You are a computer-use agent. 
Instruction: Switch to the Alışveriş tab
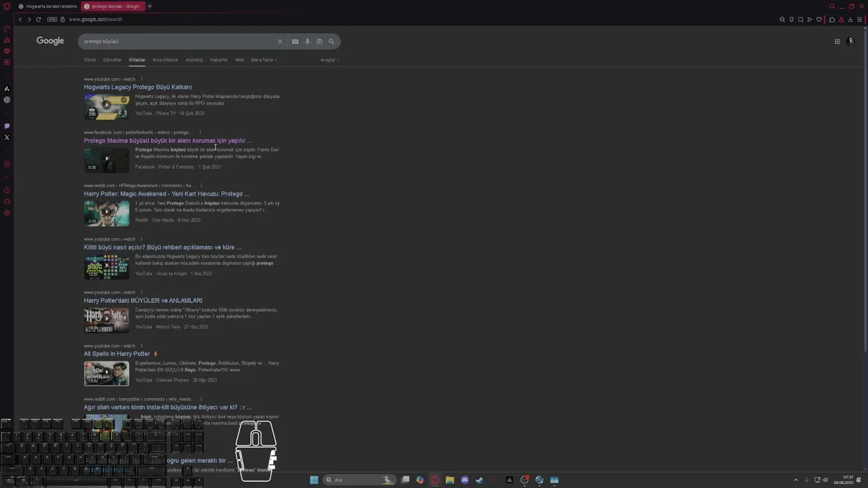tap(194, 60)
